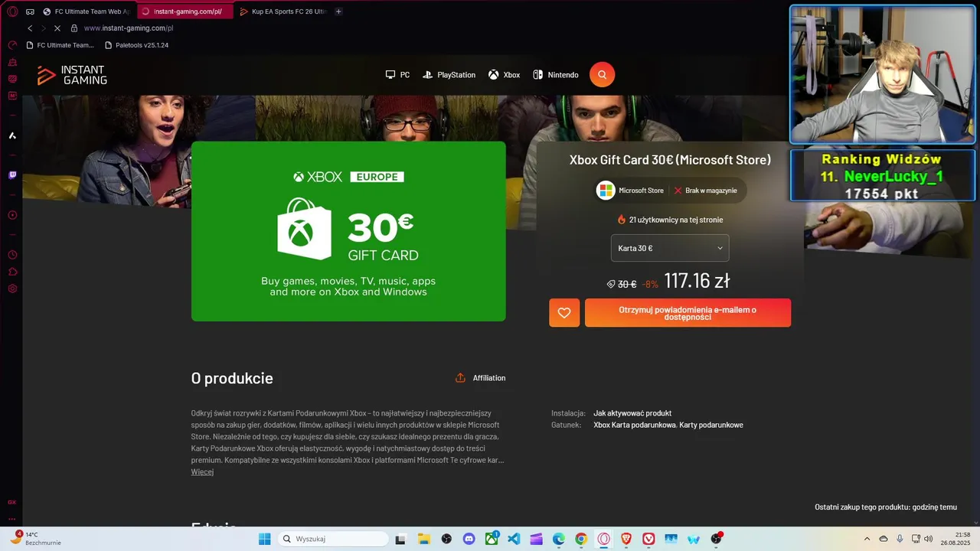Expand description with Więcej link

[202, 472]
